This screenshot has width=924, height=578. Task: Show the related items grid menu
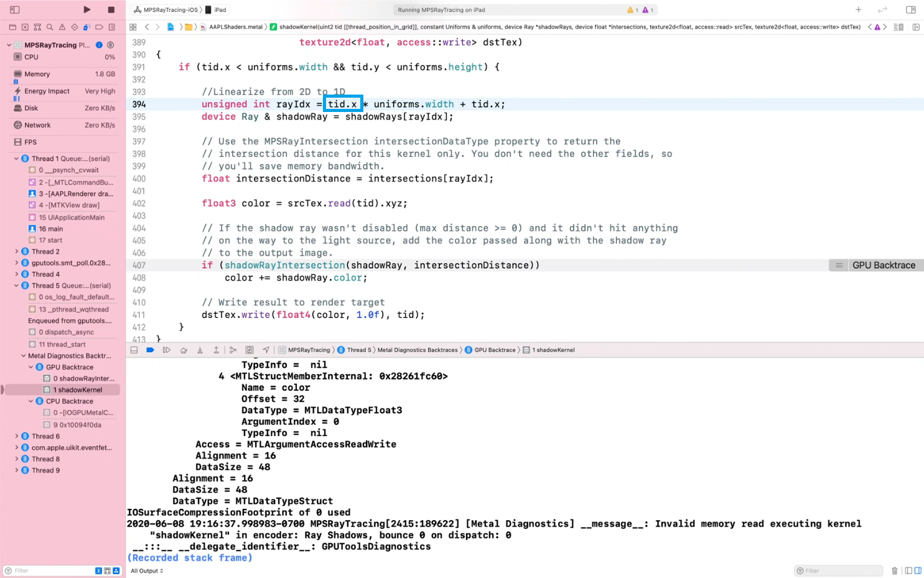click(x=133, y=27)
